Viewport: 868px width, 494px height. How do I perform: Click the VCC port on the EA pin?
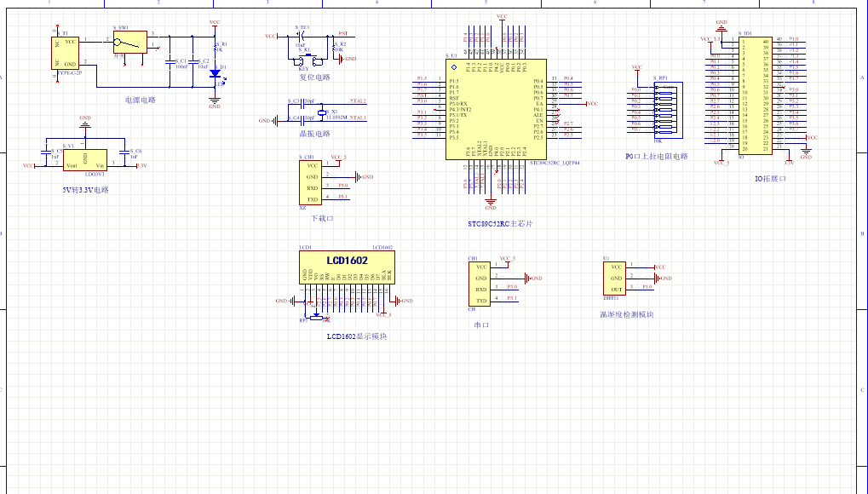pyautogui.click(x=591, y=104)
